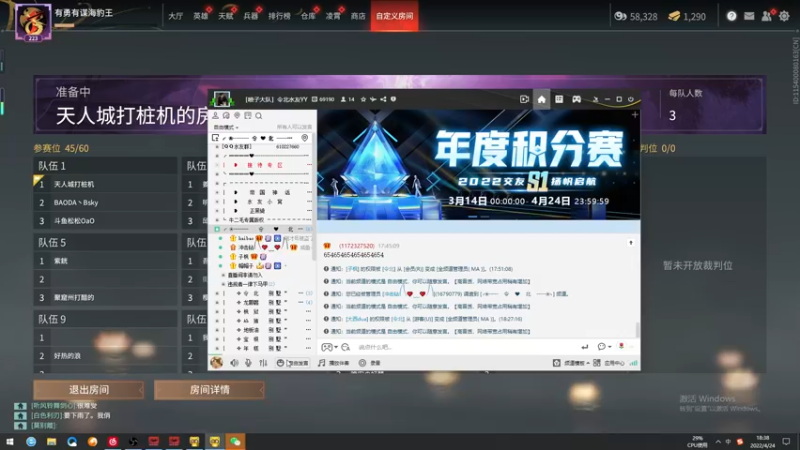Go to the 兵器 weapons tab

251,16
